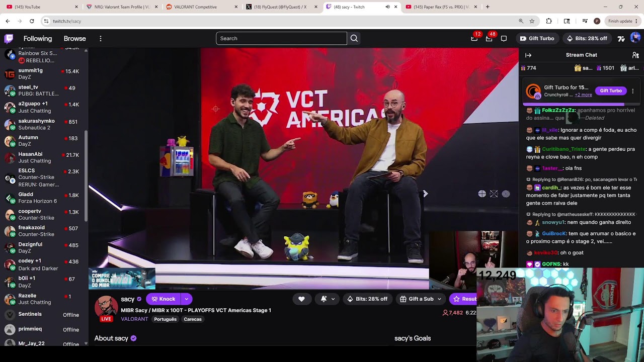Go to the Twitch home logo
Image resolution: width=644 pixels, height=362 pixels.
pyautogui.click(x=9, y=39)
